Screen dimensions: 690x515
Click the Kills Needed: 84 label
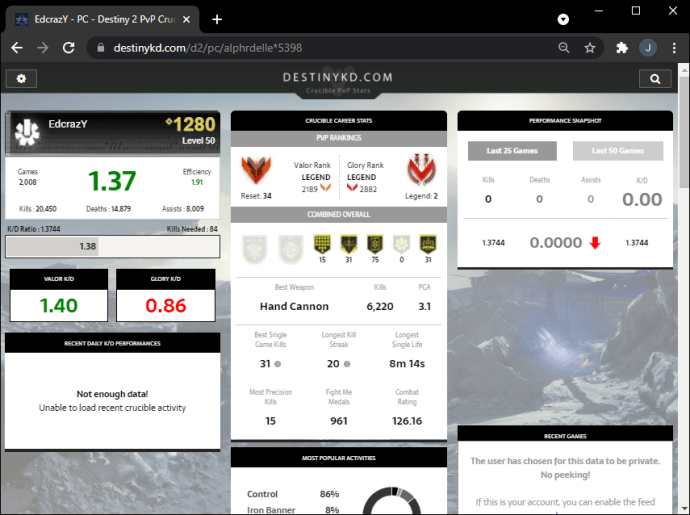point(192,229)
